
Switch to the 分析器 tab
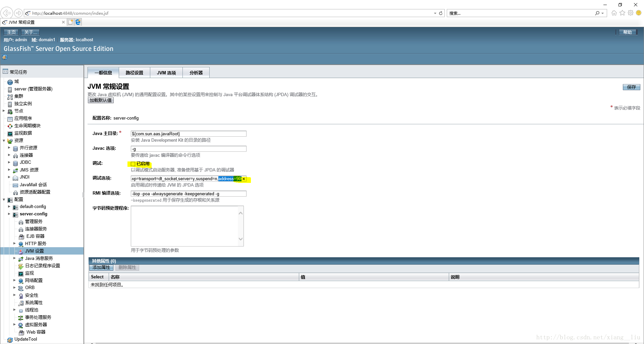[x=196, y=73]
